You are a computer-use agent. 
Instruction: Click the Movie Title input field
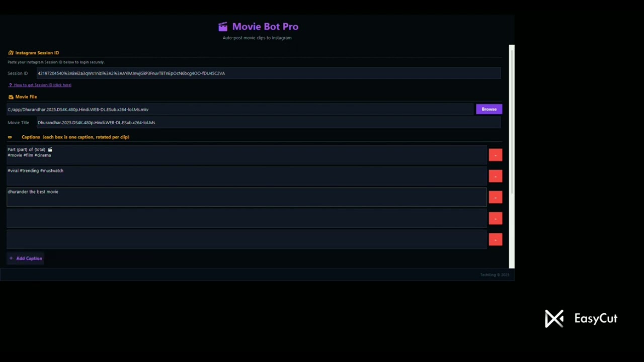click(x=269, y=123)
